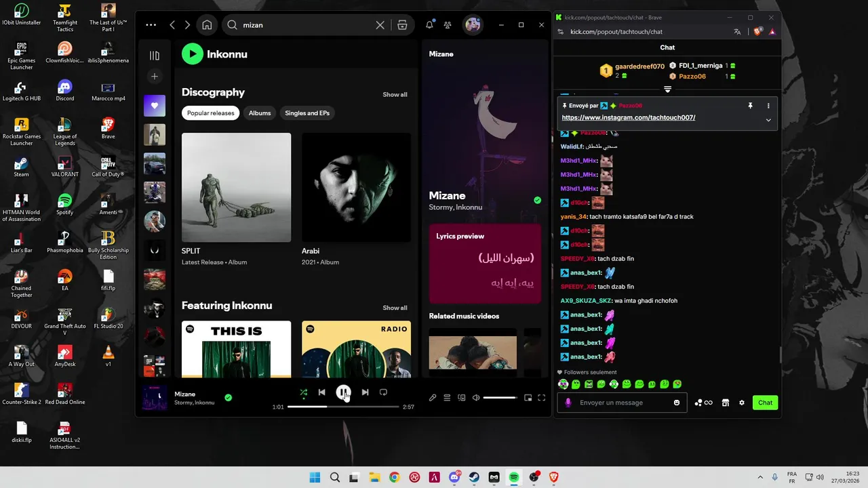Open Windows Start menu
The width and height of the screenshot is (868, 488).
(315, 477)
